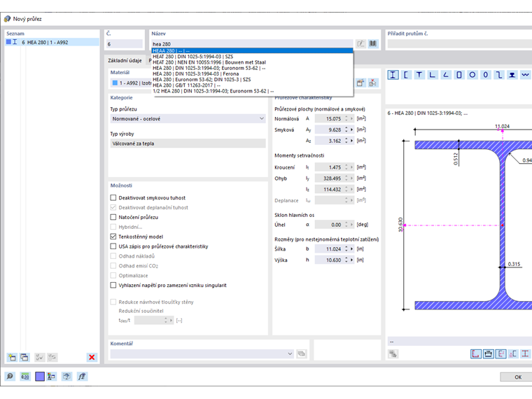This screenshot has height=399, width=532.
Task: Open arrow menu next to Normálová A value
Action: click(x=352, y=119)
